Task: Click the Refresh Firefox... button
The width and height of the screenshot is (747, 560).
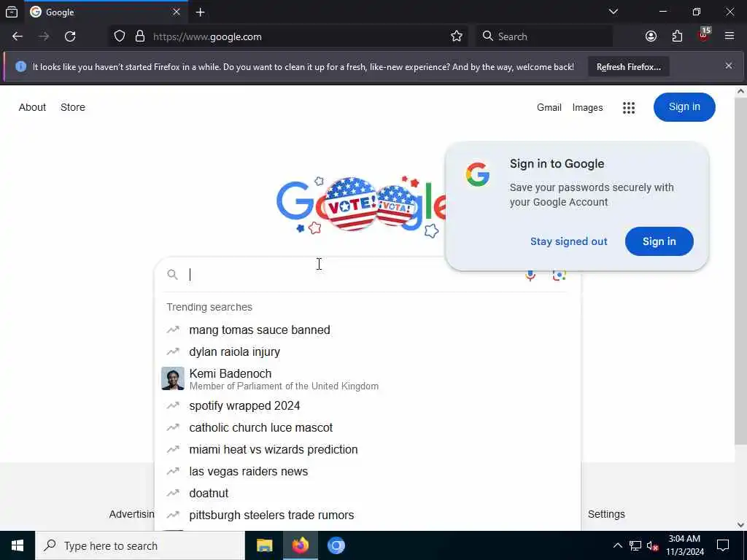Action: 628,66
